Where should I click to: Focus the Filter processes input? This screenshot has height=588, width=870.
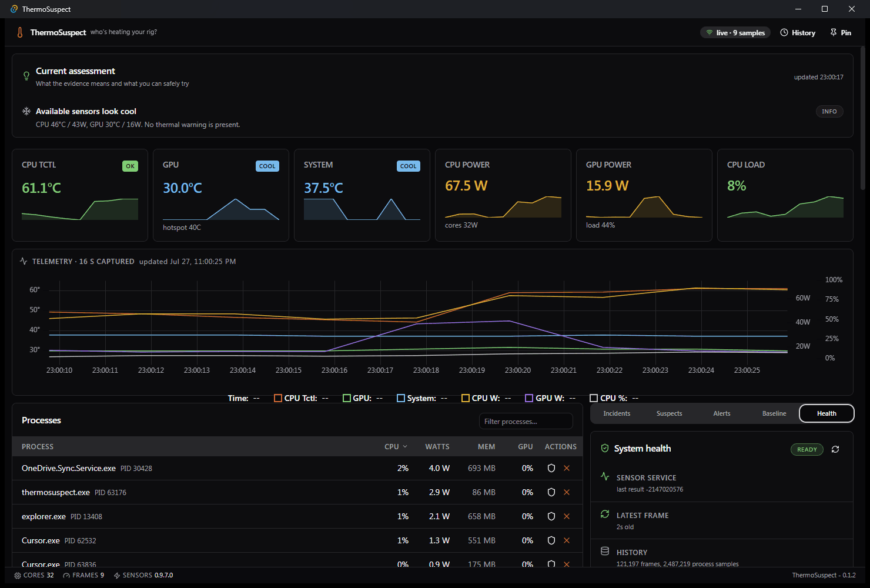(526, 421)
